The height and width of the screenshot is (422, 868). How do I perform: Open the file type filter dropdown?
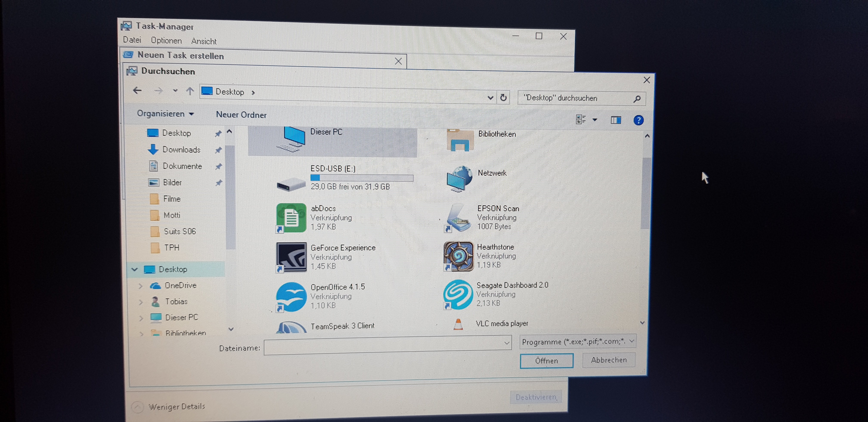578,341
